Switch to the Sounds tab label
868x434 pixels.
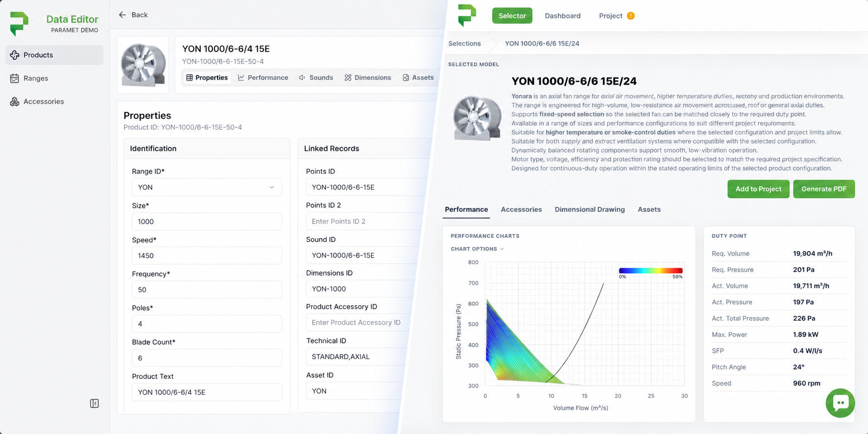click(321, 77)
